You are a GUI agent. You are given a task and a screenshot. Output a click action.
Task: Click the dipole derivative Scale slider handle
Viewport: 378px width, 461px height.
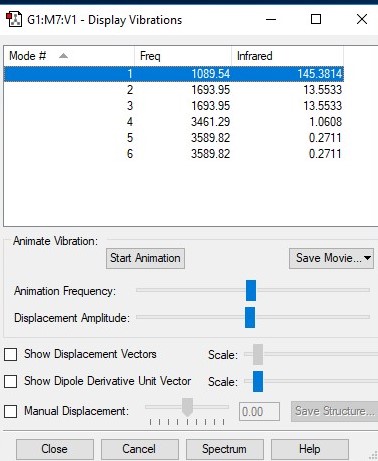tap(258, 381)
